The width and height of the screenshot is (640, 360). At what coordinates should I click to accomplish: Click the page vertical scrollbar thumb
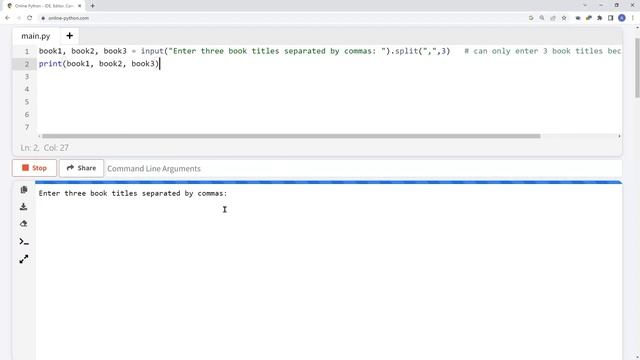click(637, 67)
